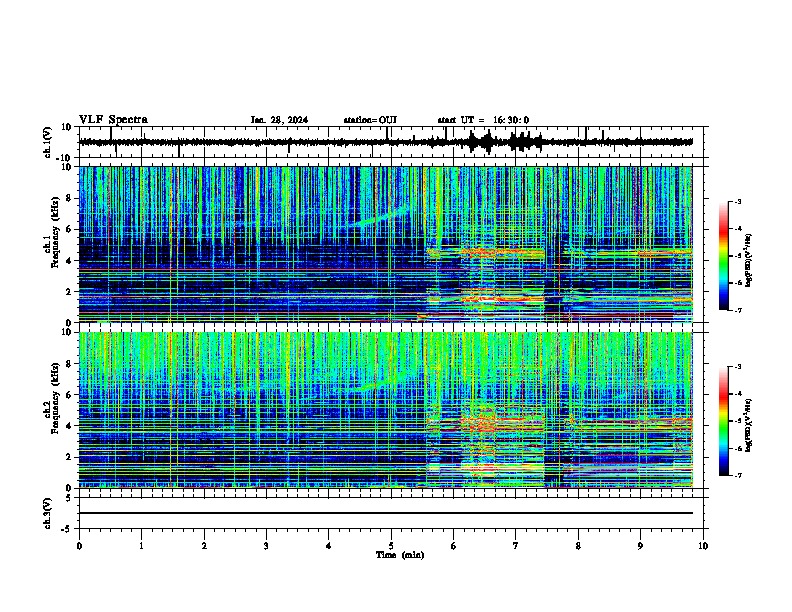Click the ch.2 'Frequency (kHz)' axis label
Viewport: 792px width, 612px height.
coord(54,398)
